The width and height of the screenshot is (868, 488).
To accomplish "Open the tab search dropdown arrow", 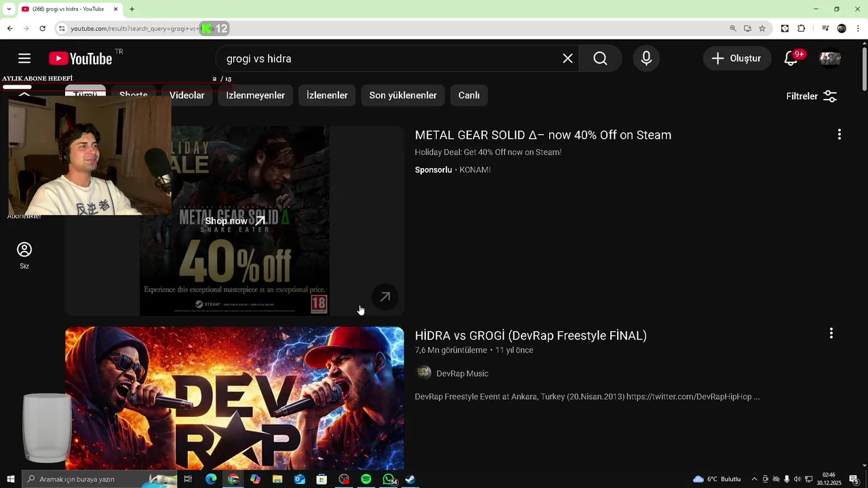I will (x=8, y=9).
